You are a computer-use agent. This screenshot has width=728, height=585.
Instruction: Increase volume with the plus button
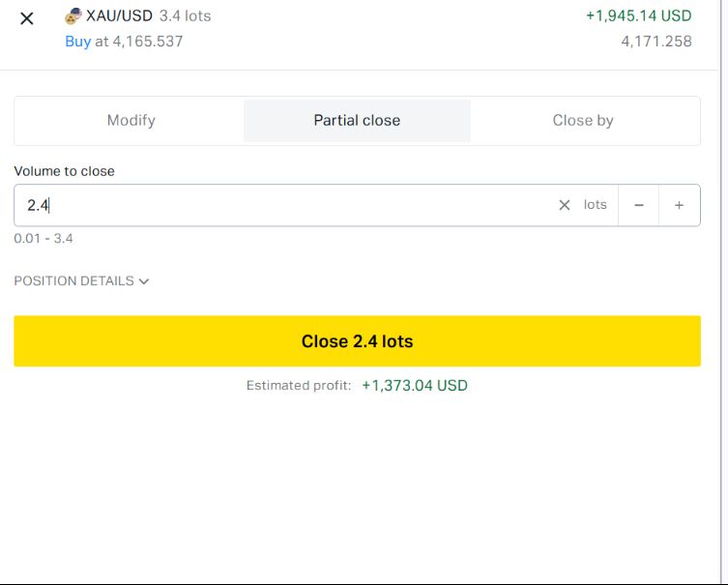tap(680, 205)
